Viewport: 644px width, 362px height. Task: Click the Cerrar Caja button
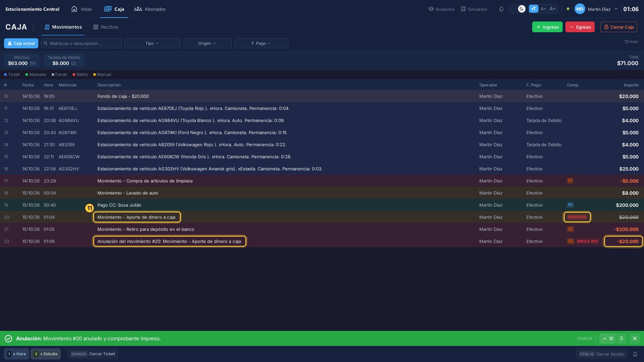619,27
